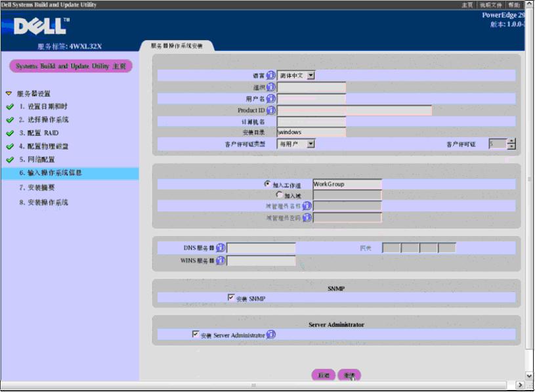Click the 加入域 domain name field
Image resolution: width=535 pixels, height=392 pixels.
pyautogui.click(x=347, y=195)
